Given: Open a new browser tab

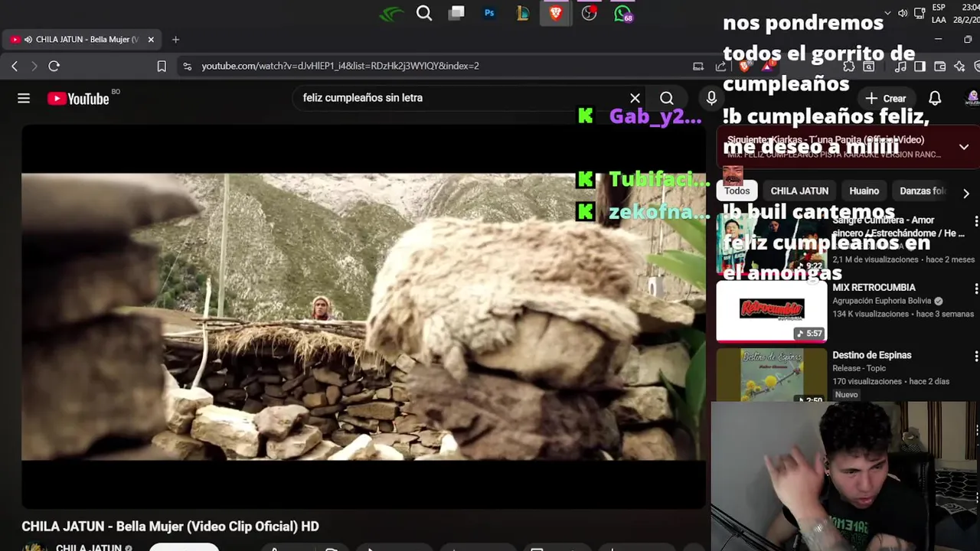Looking at the screenshot, I should click(175, 39).
